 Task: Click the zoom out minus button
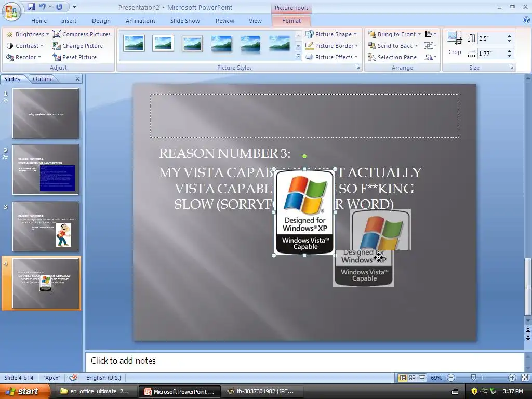(451, 378)
